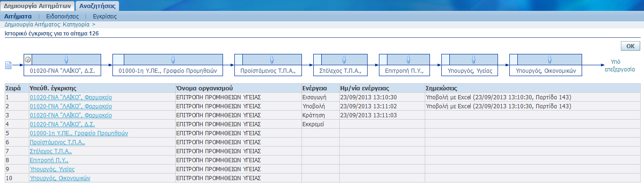The image size is (644, 183).
Task: Open table link Προϊστάμενος Τ.Π.Α.
Action: [57, 142]
